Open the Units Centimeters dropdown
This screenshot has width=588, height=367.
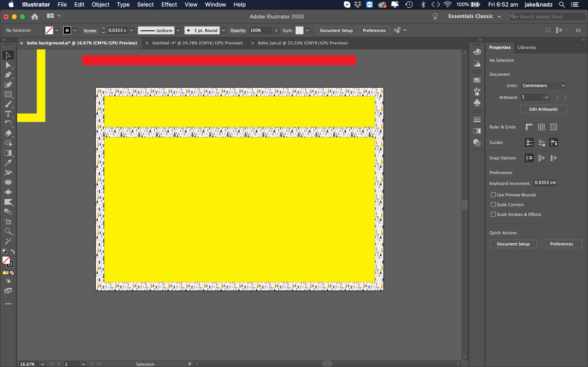(x=543, y=85)
